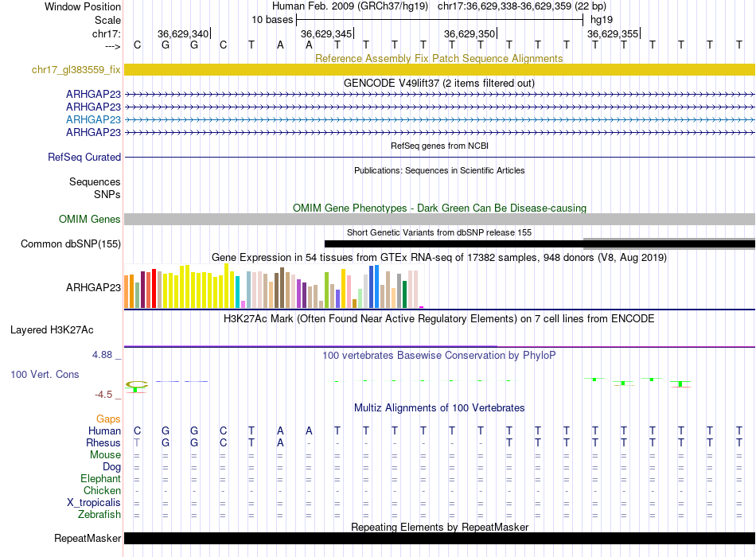Open the RepeatMasker track label

pos(88,539)
